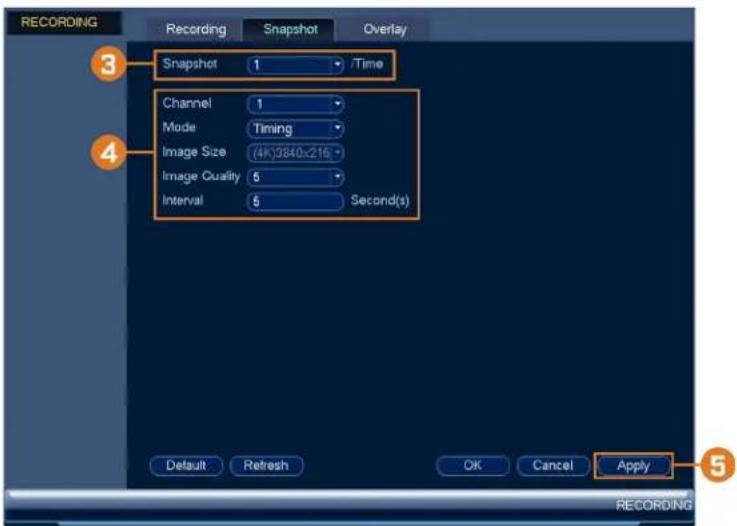Switch to the Recording tab
The image size is (737, 526).
[x=196, y=29]
